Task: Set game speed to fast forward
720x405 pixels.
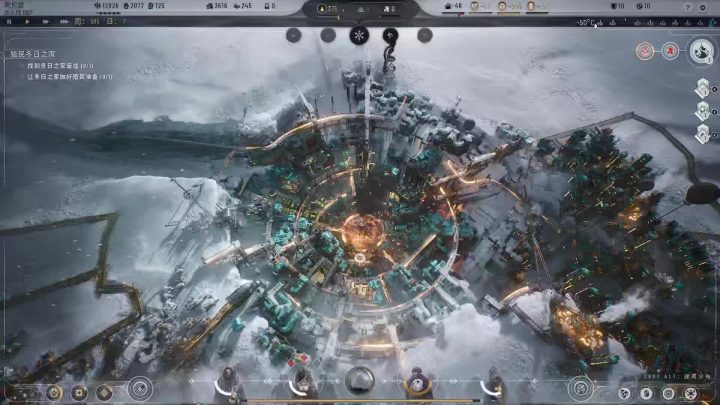Action: click(45, 22)
